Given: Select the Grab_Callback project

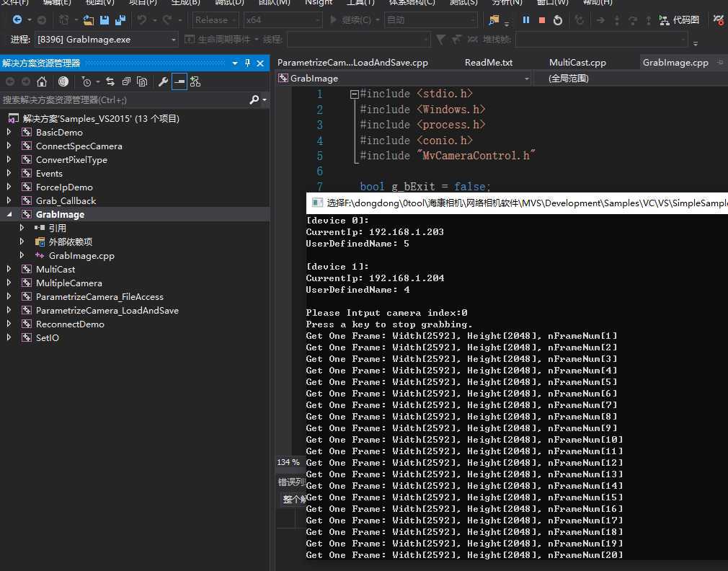Looking at the screenshot, I should tap(66, 201).
